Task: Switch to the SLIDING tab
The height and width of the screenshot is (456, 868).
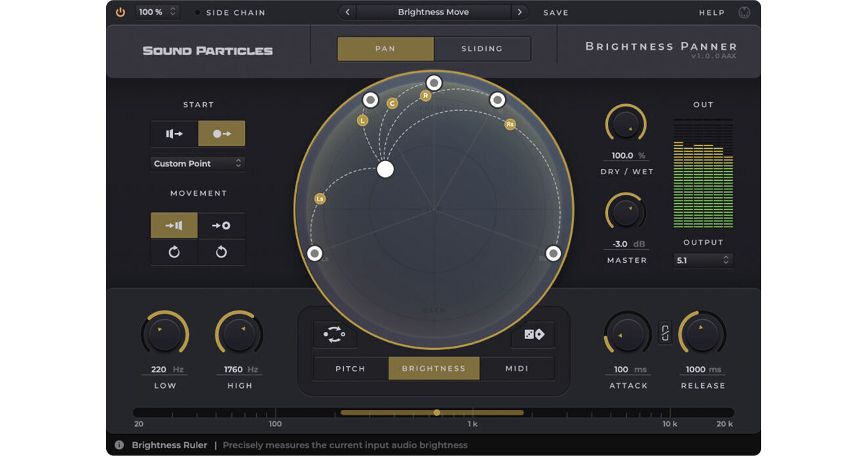Action: pyautogui.click(x=482, y=48)
